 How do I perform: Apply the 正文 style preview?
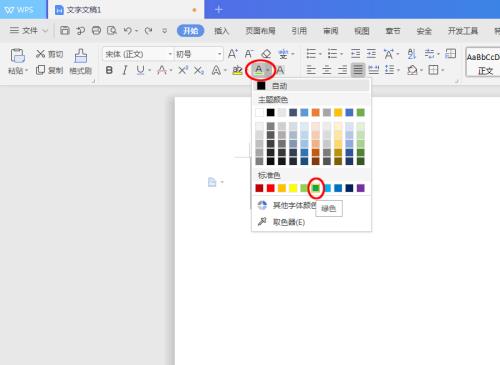484,62
